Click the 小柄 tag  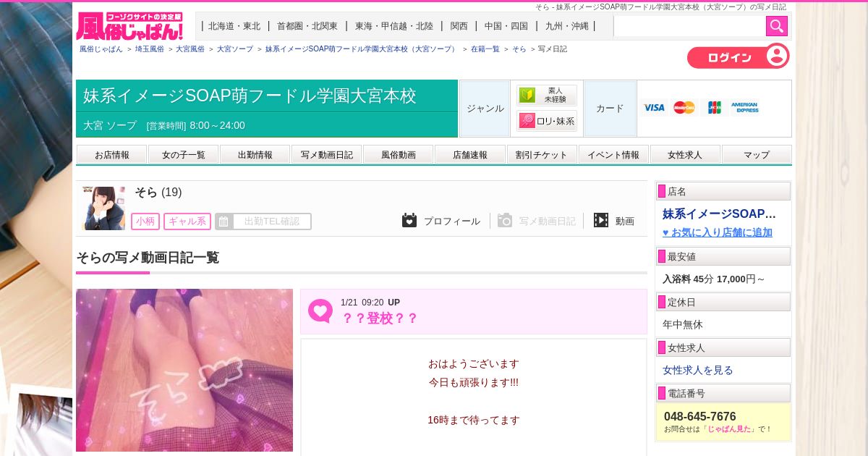[145, 221]
